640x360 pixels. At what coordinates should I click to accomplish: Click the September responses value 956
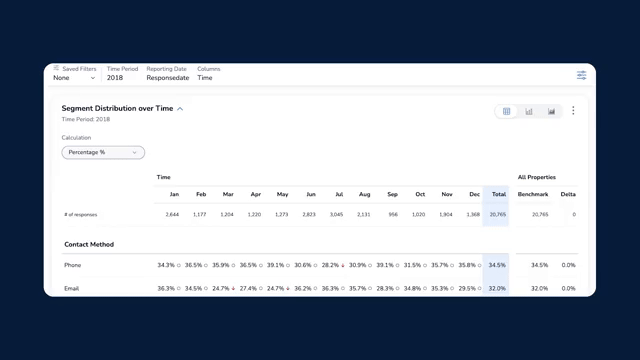[x=393, y=215]
